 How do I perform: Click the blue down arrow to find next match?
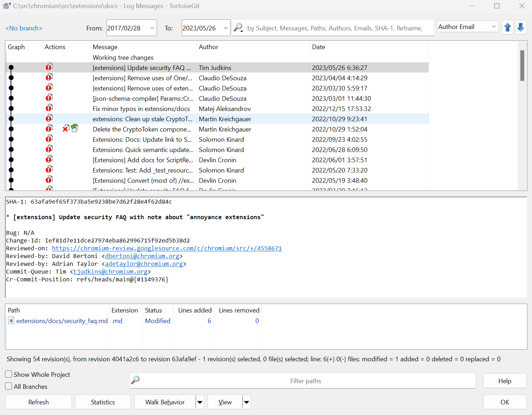coord(521,27)
